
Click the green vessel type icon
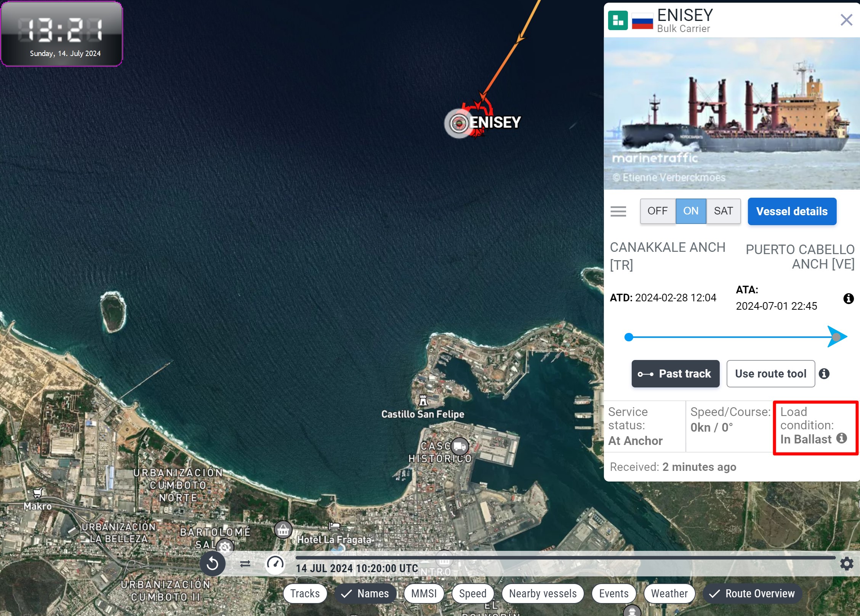618,20
